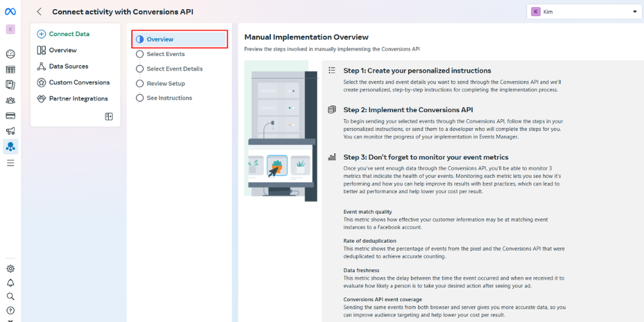Select the Select Event Details step
This screenshot has height=322, width=644.
click(169, 69)
